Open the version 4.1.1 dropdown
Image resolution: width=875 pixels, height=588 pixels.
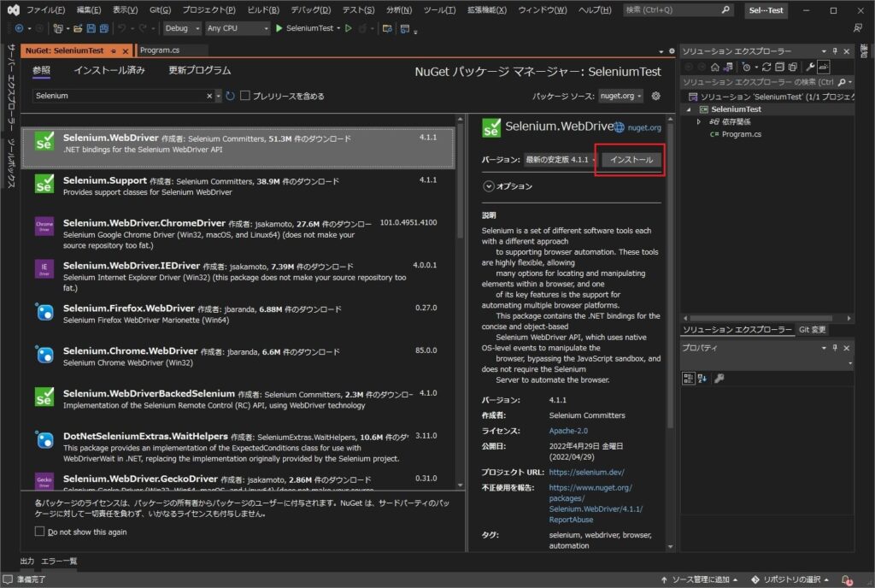click(x=561, y=160)
